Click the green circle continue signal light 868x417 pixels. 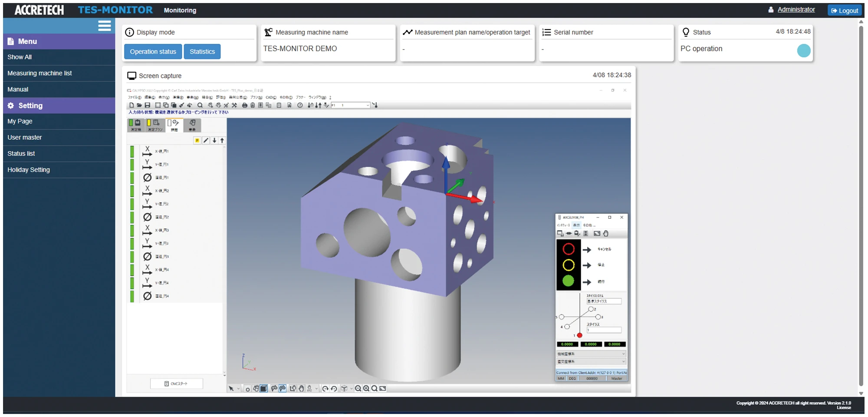click(568, 281)
